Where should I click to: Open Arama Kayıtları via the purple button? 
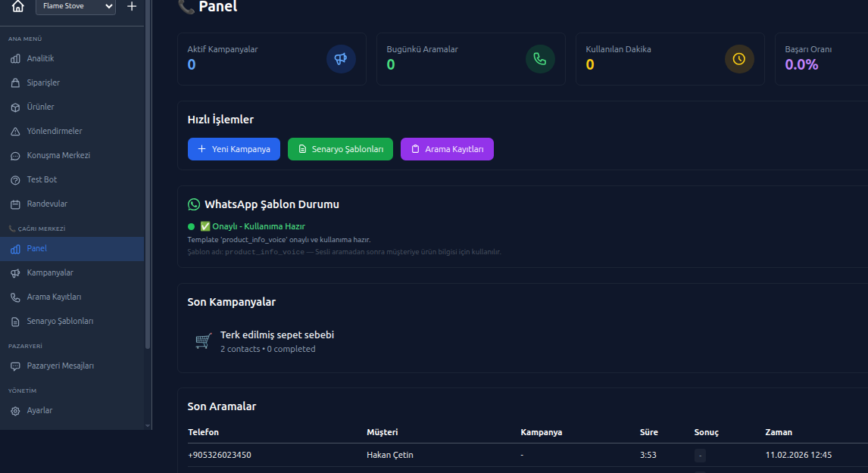[447, 149]
